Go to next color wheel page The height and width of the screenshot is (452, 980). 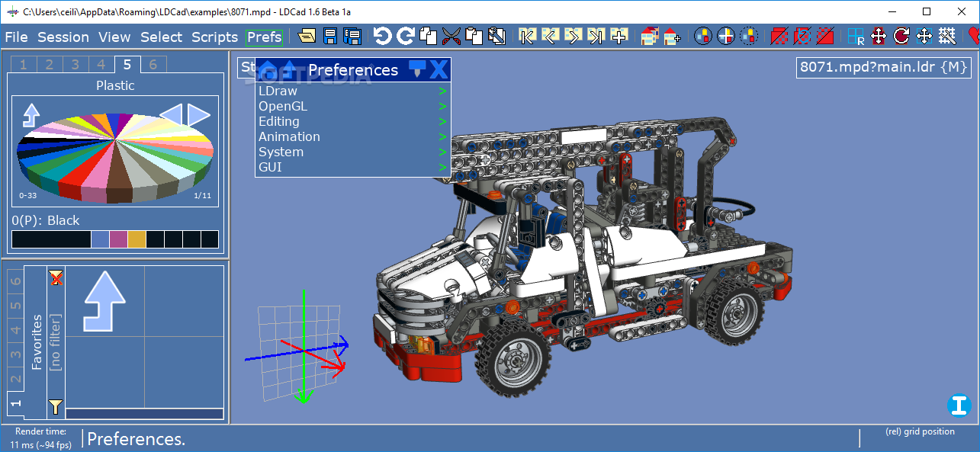click(199, 115)
